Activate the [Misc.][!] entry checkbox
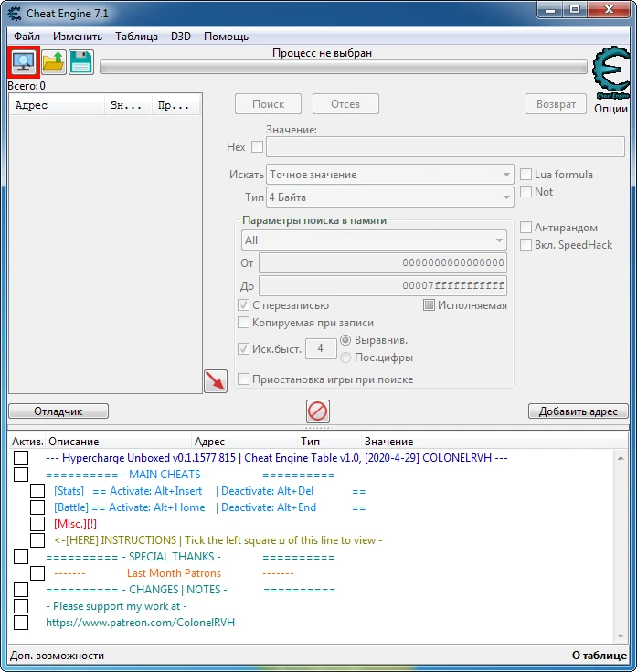637x672 pixels. (x=37, y=524)
